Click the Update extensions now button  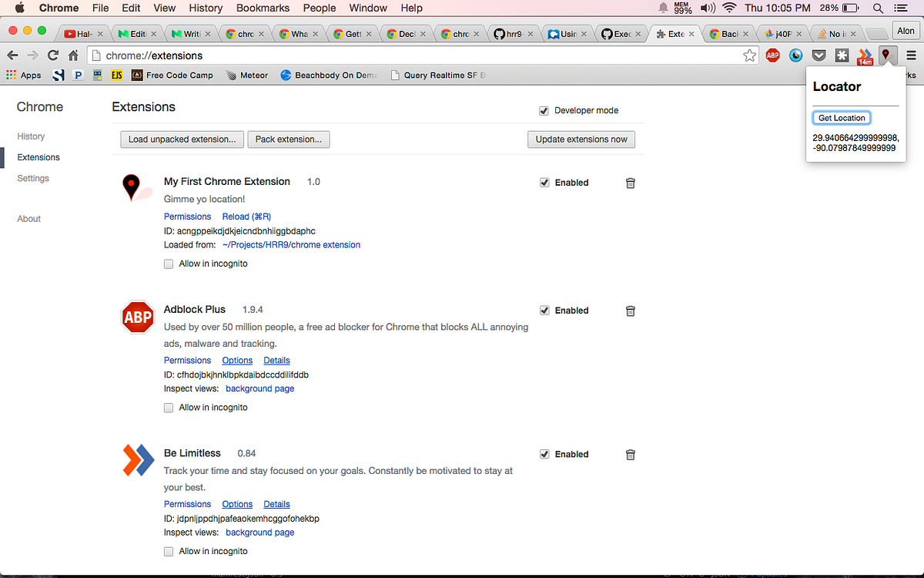tap(581, 139)
